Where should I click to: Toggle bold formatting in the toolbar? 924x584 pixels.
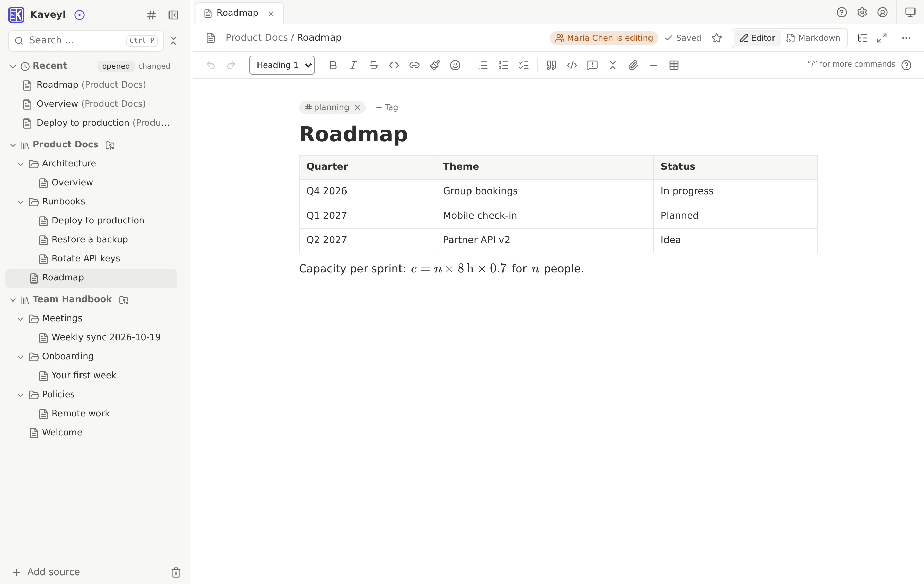tap(333, 65)
